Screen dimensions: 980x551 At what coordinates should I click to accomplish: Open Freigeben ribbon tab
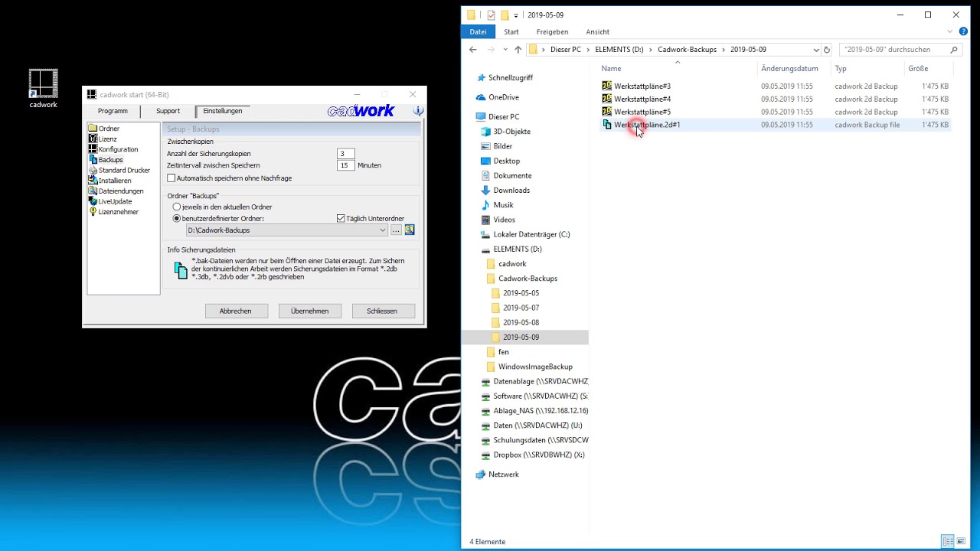point(552,32)
